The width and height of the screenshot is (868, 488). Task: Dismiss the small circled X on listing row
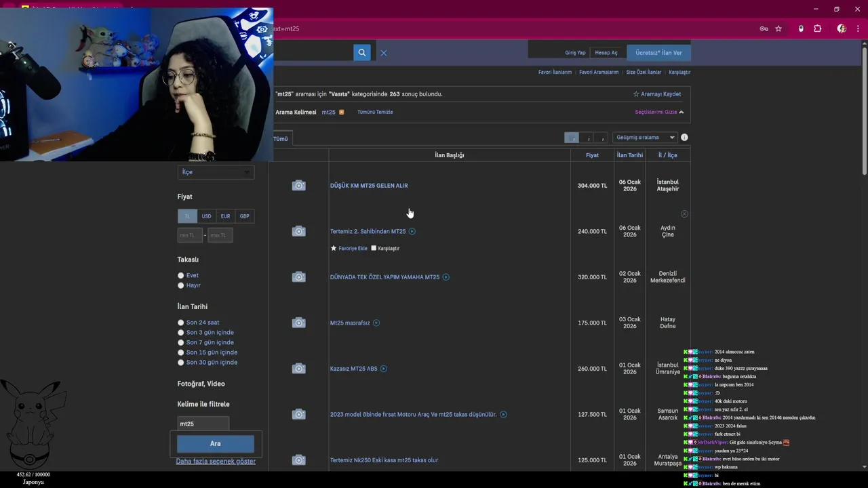coord(684,214)
